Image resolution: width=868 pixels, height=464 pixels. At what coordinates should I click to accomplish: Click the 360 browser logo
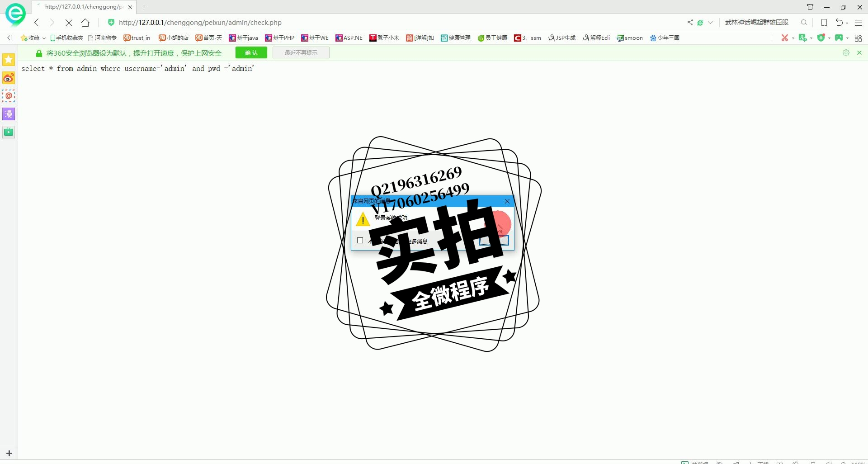click(x=15, y=14)
